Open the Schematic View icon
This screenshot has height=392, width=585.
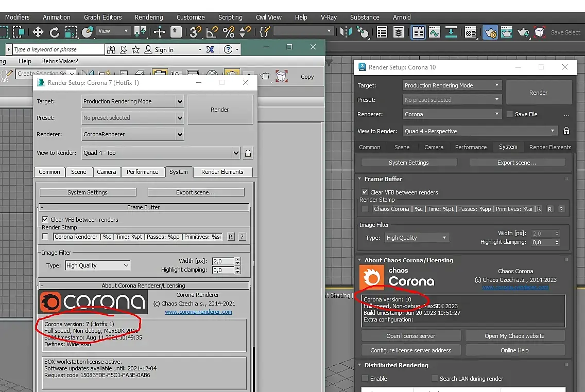click(x=451, y=32)
